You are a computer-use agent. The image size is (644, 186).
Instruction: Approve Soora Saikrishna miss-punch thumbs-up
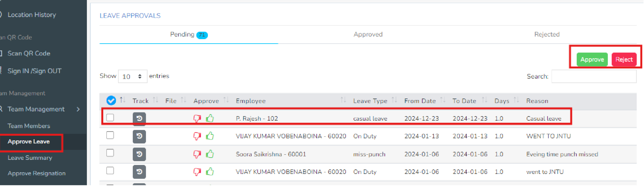tap(210, 154)
